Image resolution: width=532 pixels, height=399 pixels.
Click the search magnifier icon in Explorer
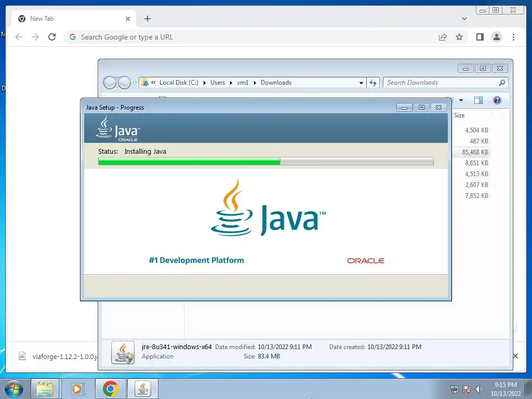502,83
